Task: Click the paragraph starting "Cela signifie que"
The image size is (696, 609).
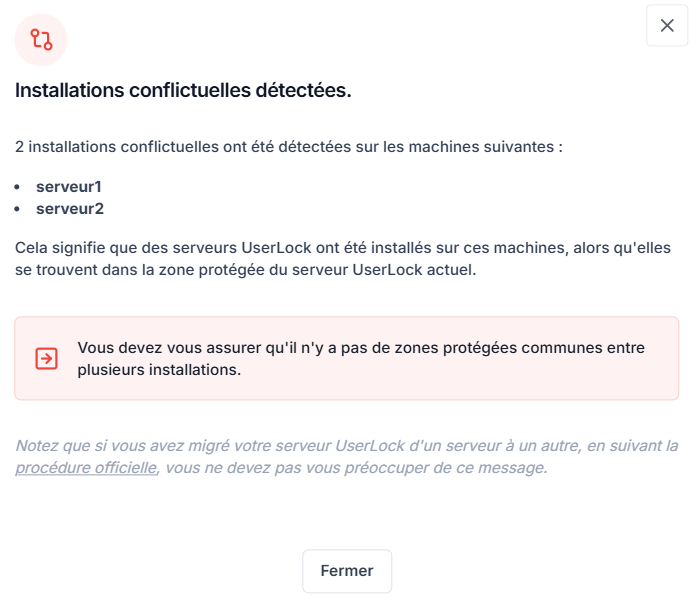Action: (343, 247)
